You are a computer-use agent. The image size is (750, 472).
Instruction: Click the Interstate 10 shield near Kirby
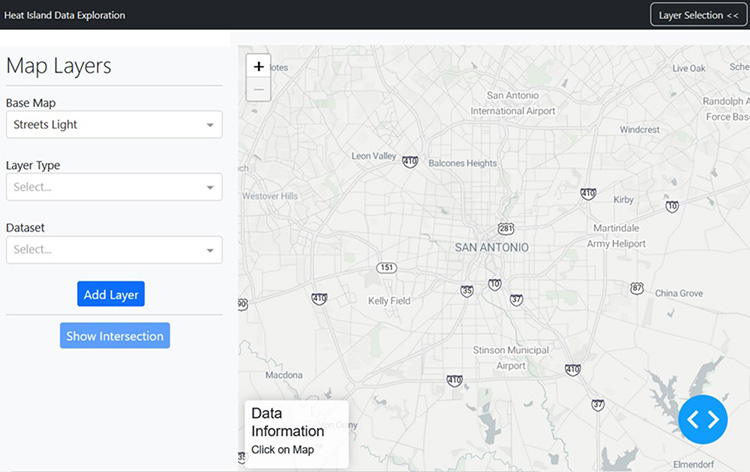pyautogui.click(x=672, y=207)
